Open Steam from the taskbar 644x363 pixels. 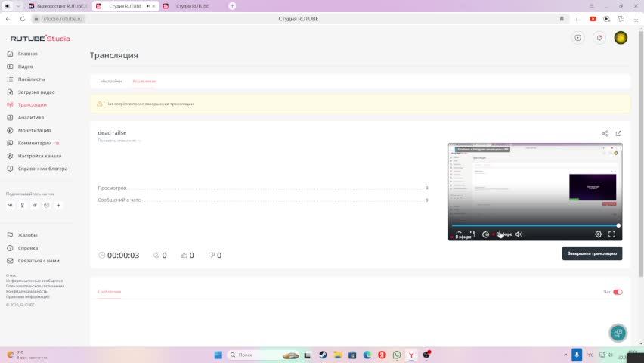tap(323, 355)
